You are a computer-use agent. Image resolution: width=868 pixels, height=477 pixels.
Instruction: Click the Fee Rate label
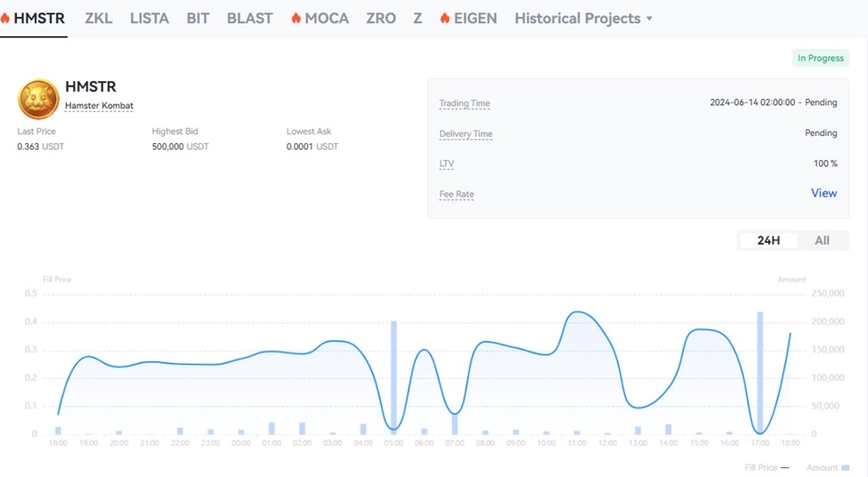pos(457,194)
